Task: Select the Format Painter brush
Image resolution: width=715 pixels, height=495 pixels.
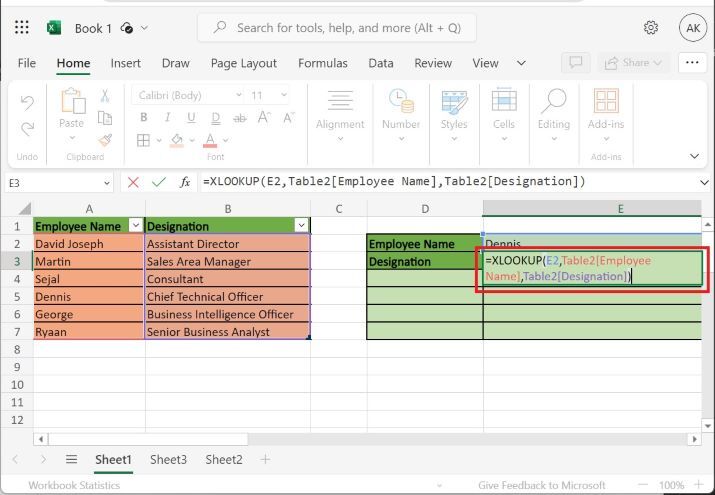Action: coord(105,139)
